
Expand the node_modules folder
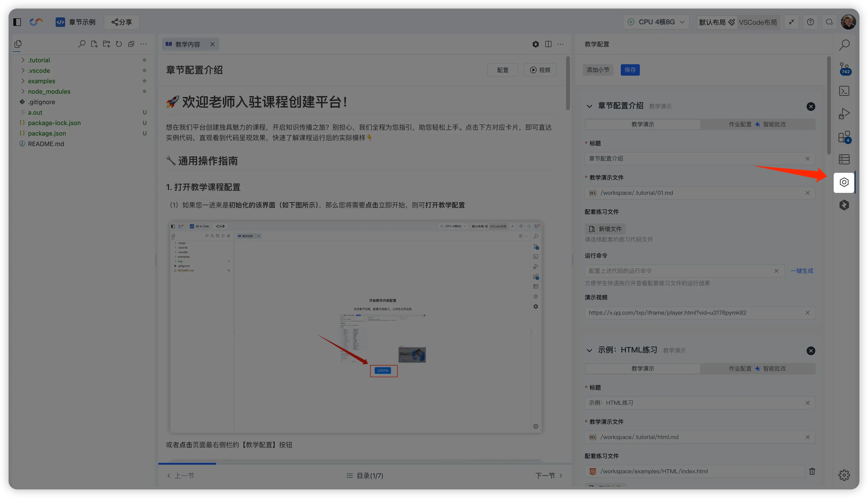(49, 91)
